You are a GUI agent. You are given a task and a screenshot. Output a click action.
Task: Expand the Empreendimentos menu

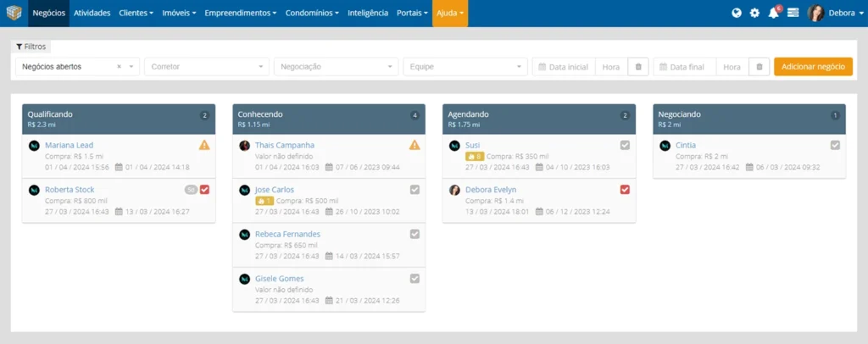click(241, 14)
